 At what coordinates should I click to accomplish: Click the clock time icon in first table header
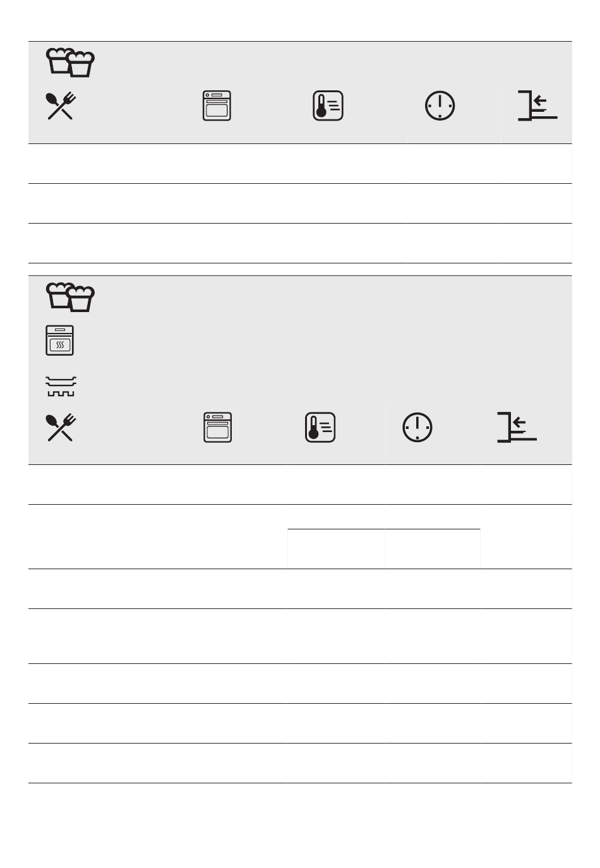tap(440, 105)
